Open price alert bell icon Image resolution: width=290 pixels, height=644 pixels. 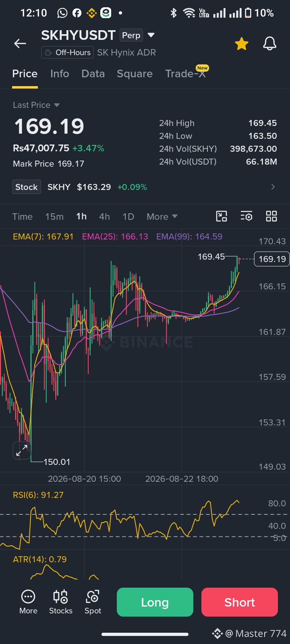[x=269, y=43]
